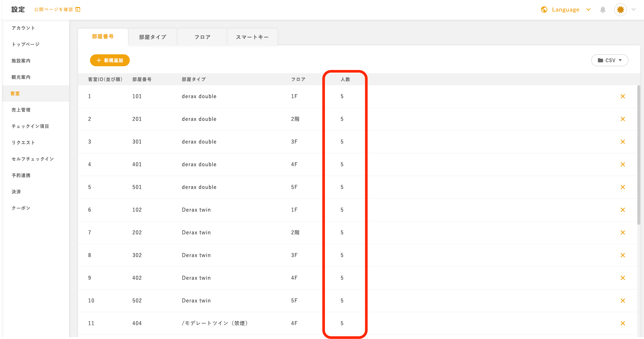Click the 新規追加 button

[110, 60]
